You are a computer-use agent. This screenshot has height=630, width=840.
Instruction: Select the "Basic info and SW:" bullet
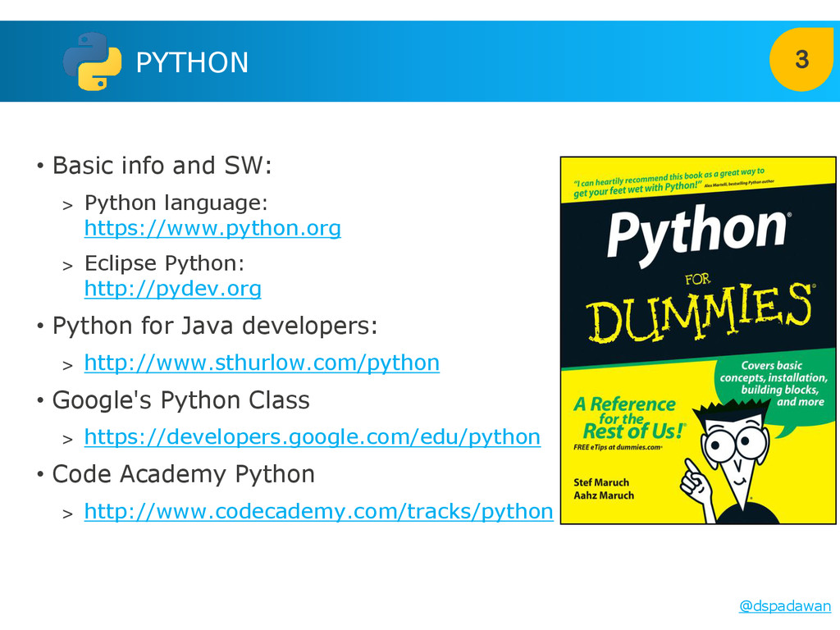(162, 165)
